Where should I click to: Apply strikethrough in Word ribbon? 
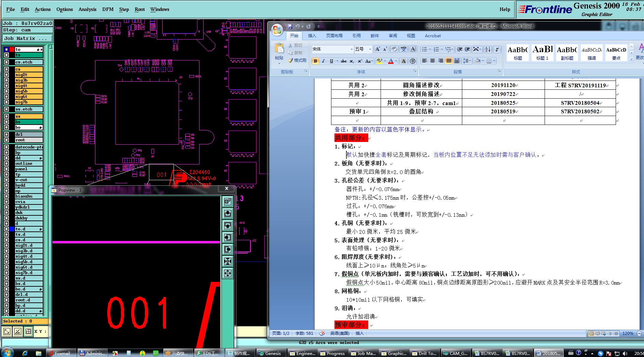(x=344, y=61)
